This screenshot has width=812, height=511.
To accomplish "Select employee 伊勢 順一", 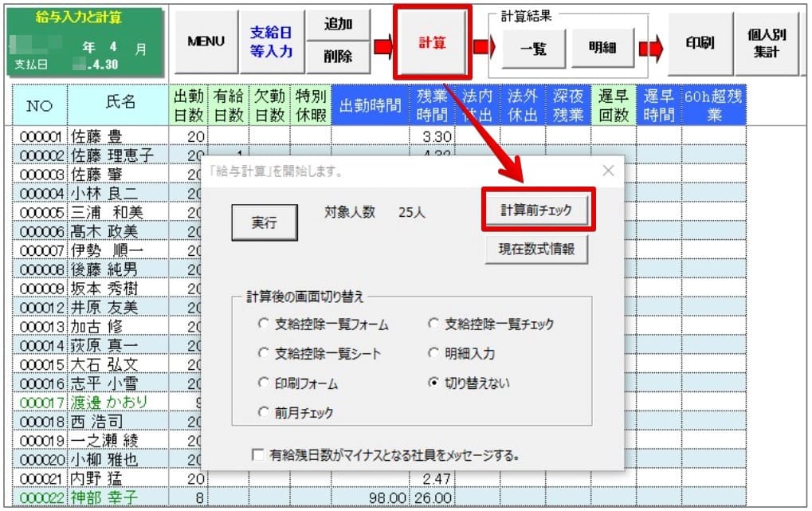I will click(107, 250).
